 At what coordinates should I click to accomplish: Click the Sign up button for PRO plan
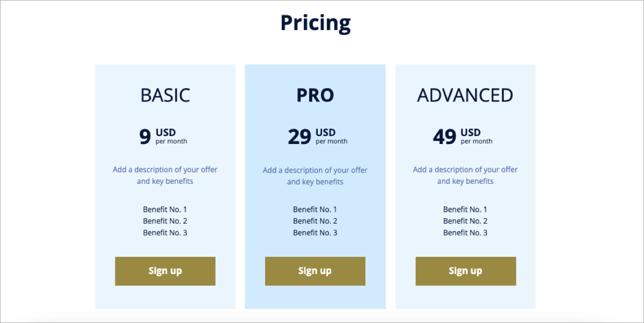tap(315, 271)
